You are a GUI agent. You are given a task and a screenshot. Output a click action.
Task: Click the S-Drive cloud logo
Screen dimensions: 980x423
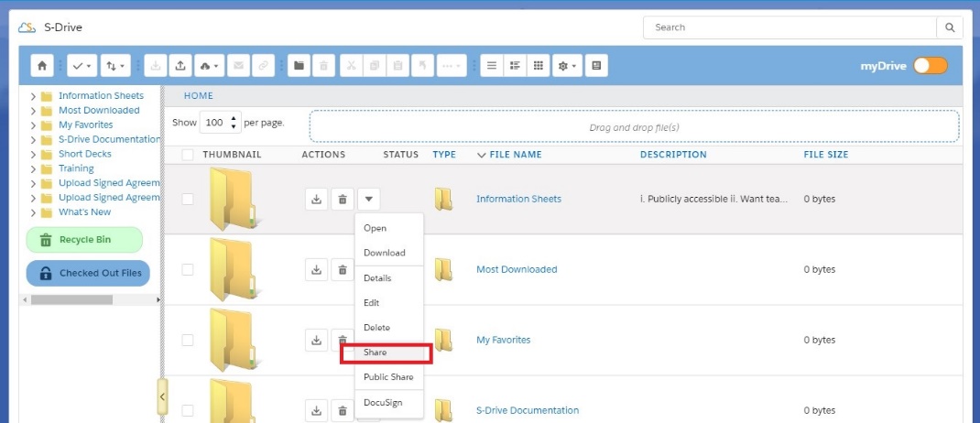[27, 27]
